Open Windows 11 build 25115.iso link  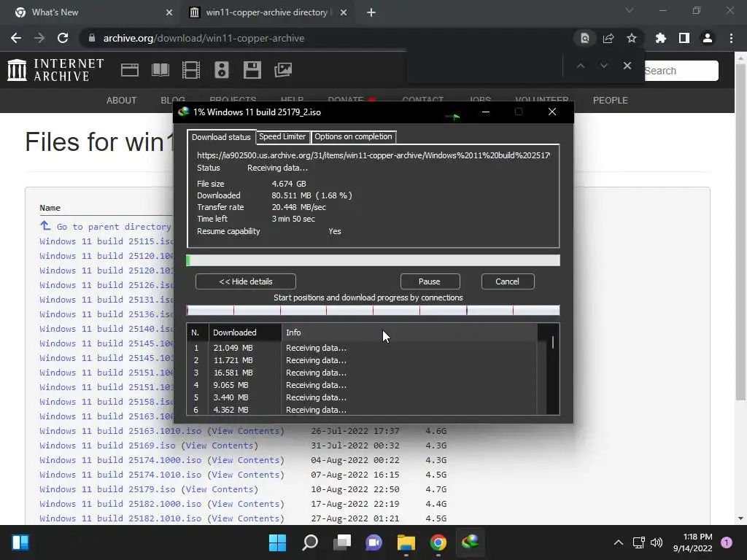(x=107, y=241)
